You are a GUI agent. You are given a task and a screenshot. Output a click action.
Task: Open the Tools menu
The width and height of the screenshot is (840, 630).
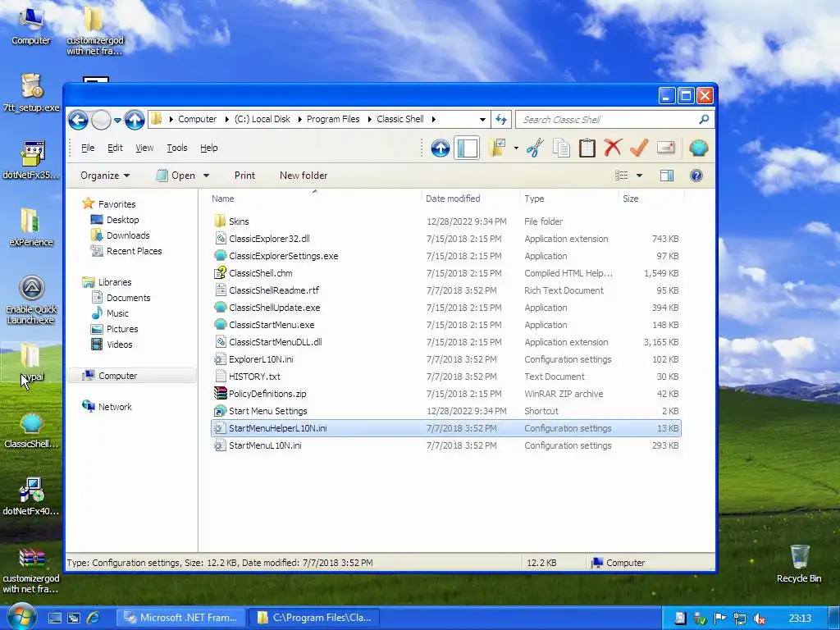[177, 148]
